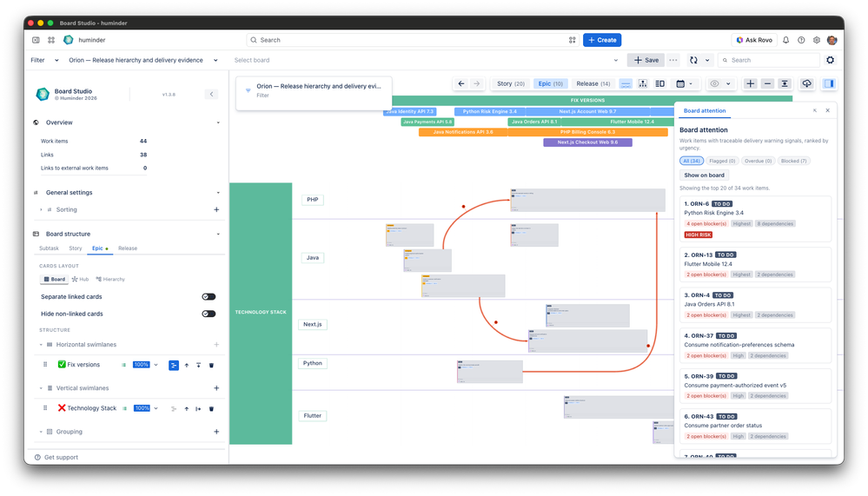Click Show on board button
This screenshot has height=496, width=868.
[704, 175]
